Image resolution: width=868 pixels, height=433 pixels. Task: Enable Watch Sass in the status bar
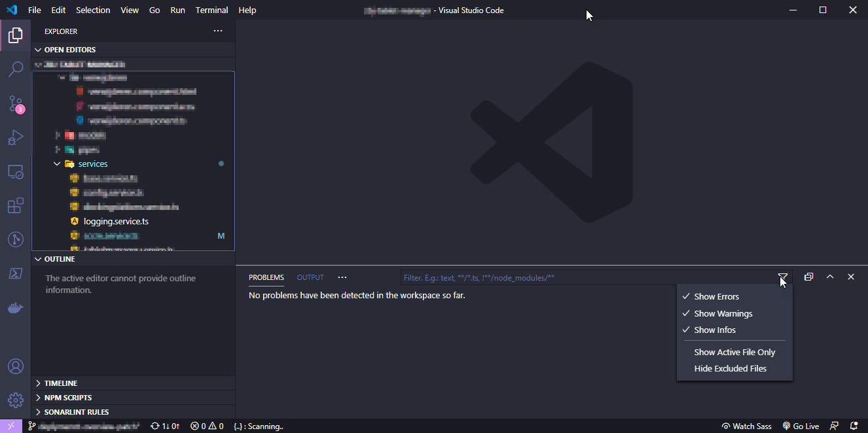[x=746, y=426]
